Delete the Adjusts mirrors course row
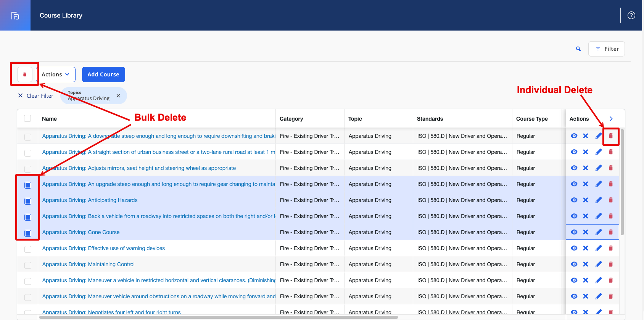 point(611,168)
